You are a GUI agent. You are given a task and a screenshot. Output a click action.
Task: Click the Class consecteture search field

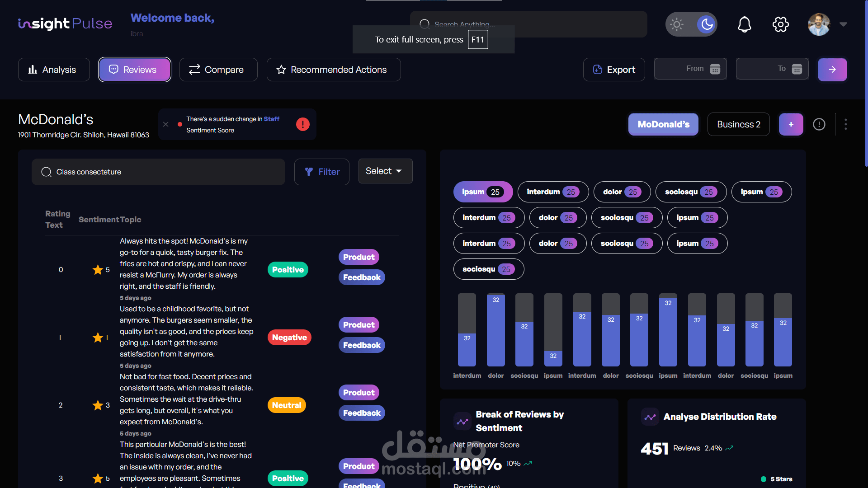pyautogui.click(x=158, y=172)
